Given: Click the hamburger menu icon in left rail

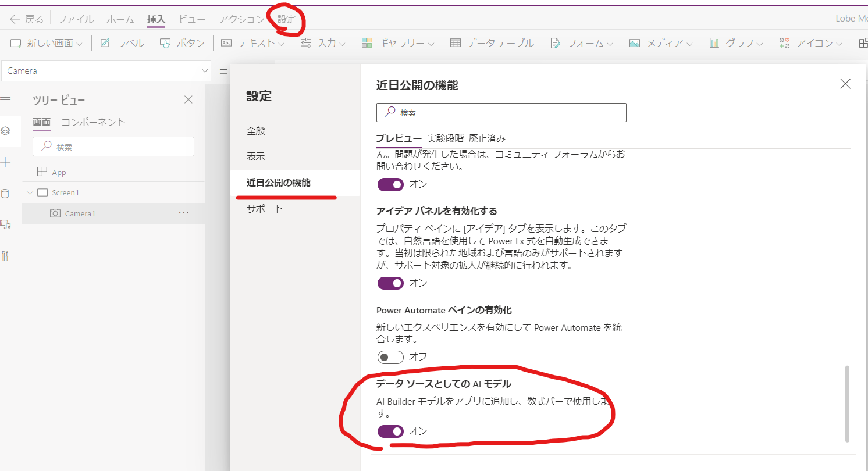Looking at the screenshot, I should (6, 100).
